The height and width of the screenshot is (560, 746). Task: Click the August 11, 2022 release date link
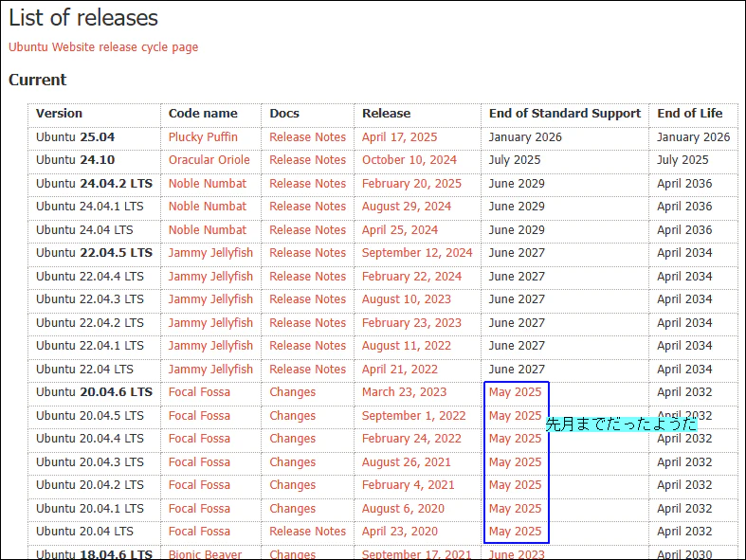[x=407, y=346]
